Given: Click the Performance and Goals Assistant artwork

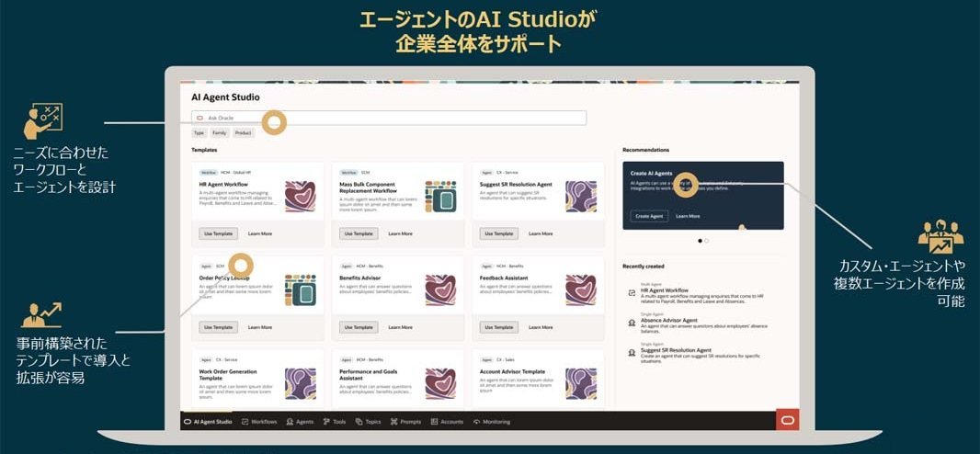Looking at the screenshot, I should pos(440,383).
